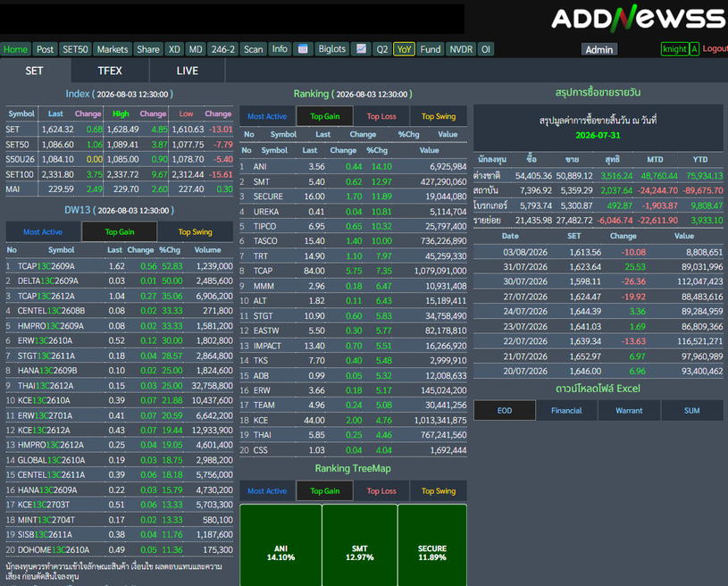Select the highlighted YoY menu item
728x586 pixels.
(x=404, y=49)
